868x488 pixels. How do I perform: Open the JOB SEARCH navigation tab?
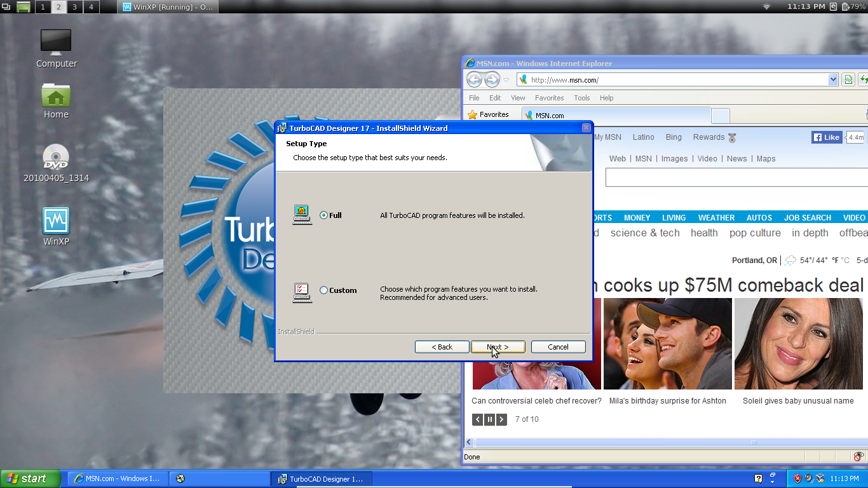click(807, 218)
